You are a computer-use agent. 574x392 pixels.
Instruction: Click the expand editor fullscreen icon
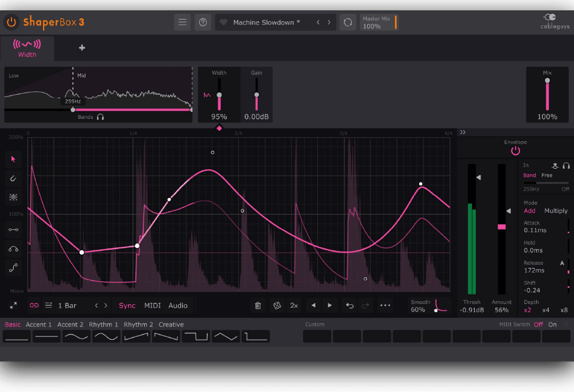pos(14,305)
